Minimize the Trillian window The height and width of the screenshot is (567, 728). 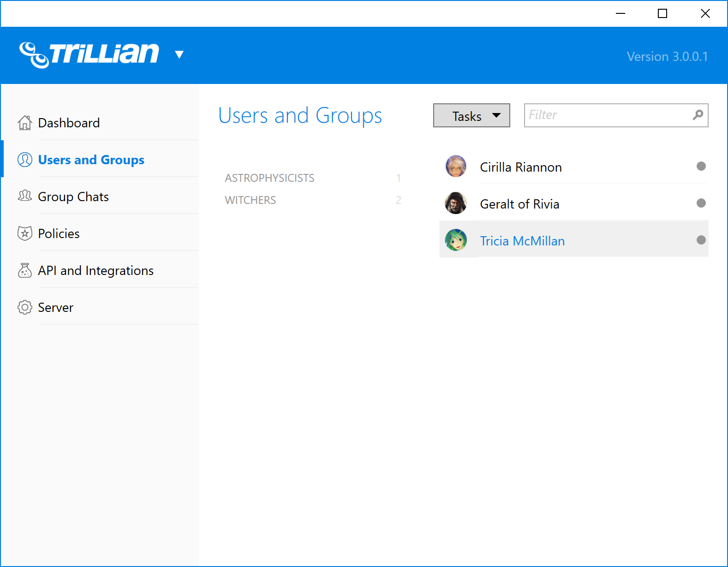click(621, 13)
